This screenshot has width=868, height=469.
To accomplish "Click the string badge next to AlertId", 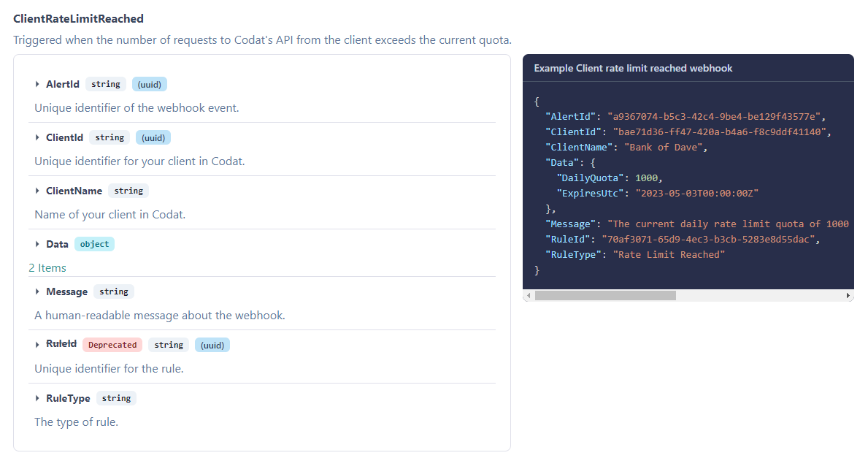I will pyautogui.click(x=105, y=84).
